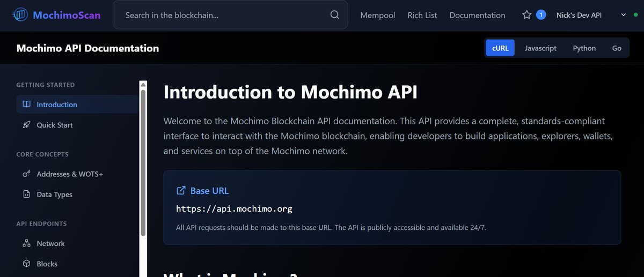The image size is (644, 277).
Task: Open the Introduction sidebar item
Action: (77, 104)
